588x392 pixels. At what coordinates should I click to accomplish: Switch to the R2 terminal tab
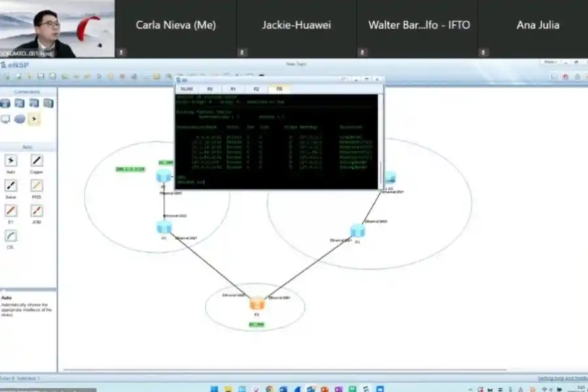[x=256, y=88]
